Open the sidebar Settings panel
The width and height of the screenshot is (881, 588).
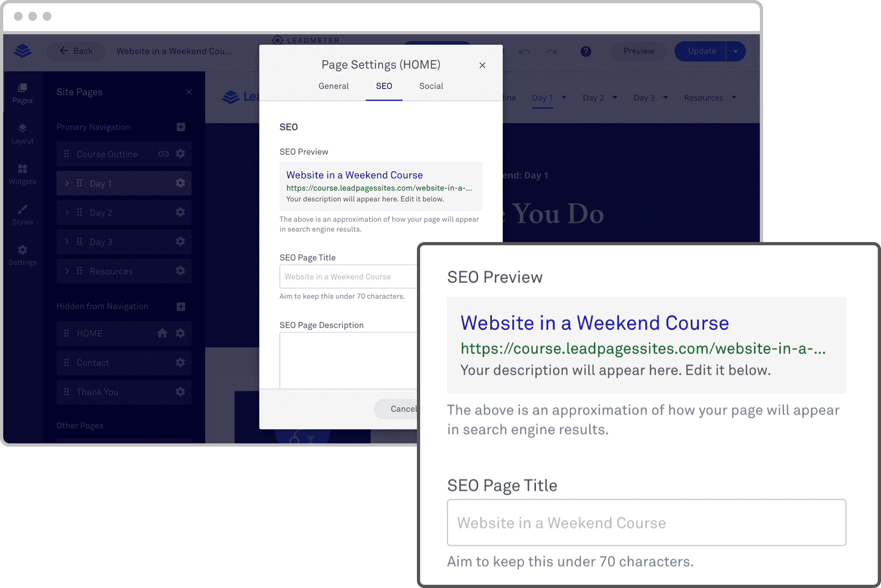tap(23, 255)
